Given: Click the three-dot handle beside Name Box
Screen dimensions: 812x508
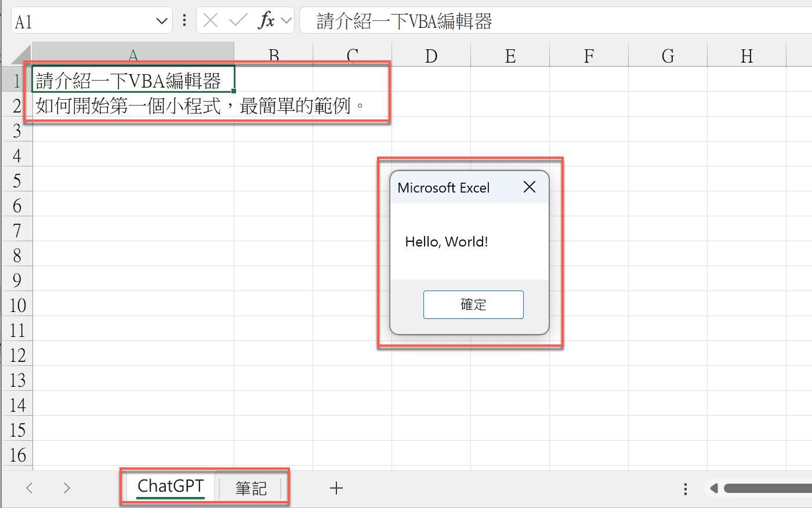Looking at the screenshot, I should [x=184, y=21].
